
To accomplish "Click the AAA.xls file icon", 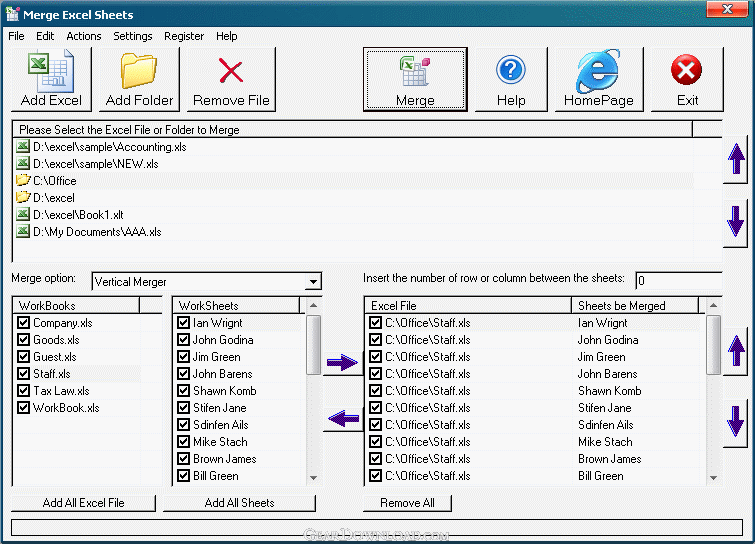I will [x=23, y=232].
